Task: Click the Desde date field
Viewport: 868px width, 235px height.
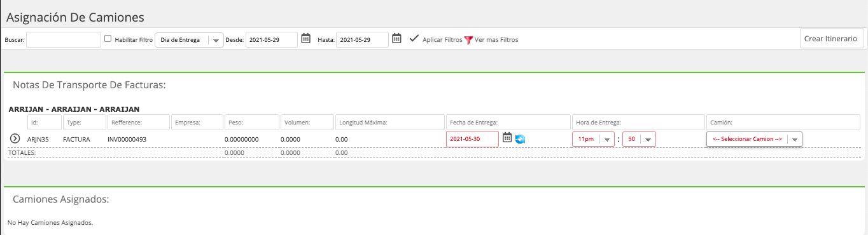Action: [272, 39]
